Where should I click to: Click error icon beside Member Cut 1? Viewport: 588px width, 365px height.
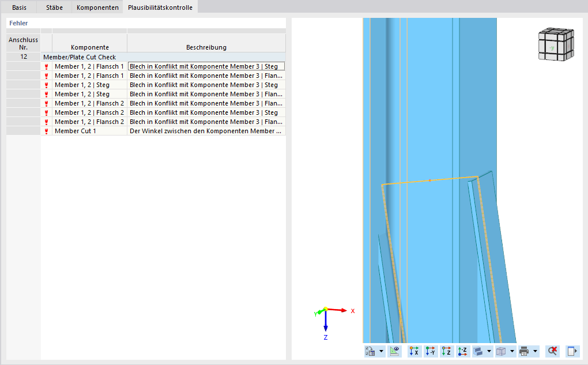point(47,131)
